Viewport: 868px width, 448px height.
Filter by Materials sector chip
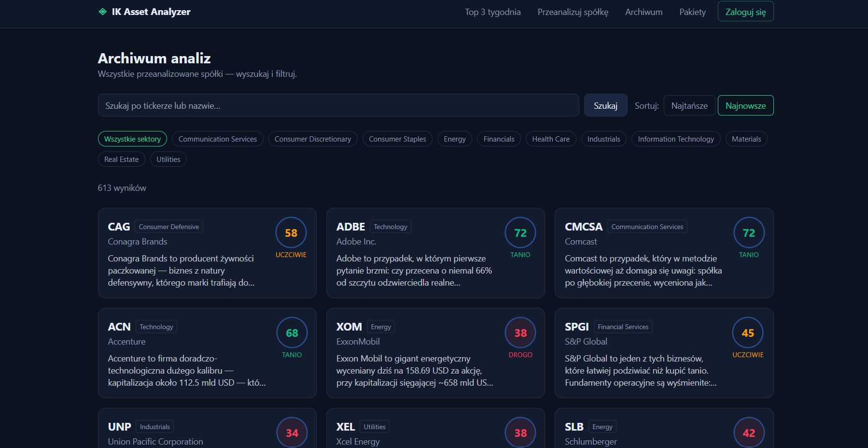click(x=746, y=139)
